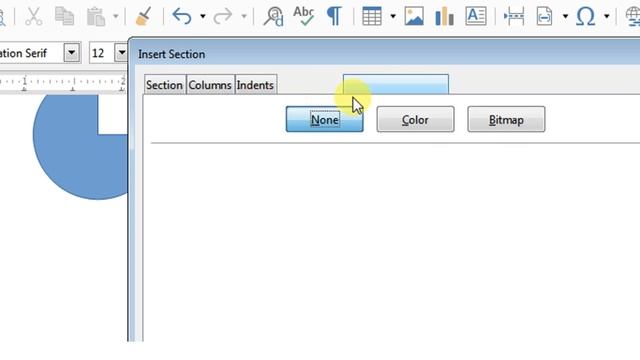Click the Redo arrow icon
Viewport: 640px width, 360px height.
pyautogui.click(x=223, y=16)
